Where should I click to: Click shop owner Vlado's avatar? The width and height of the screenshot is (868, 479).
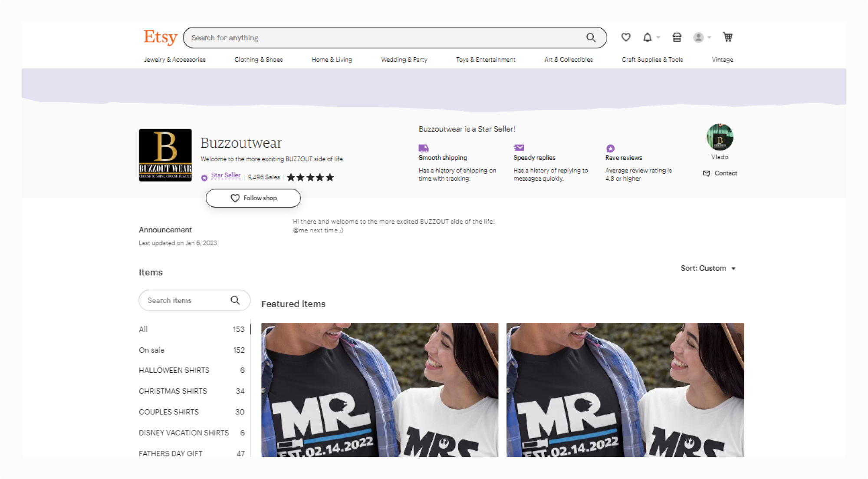[x=720, y=137]
